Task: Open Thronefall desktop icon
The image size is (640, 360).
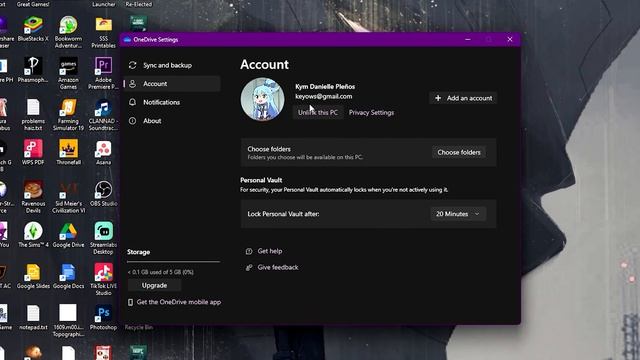Action: coord(68,153)
